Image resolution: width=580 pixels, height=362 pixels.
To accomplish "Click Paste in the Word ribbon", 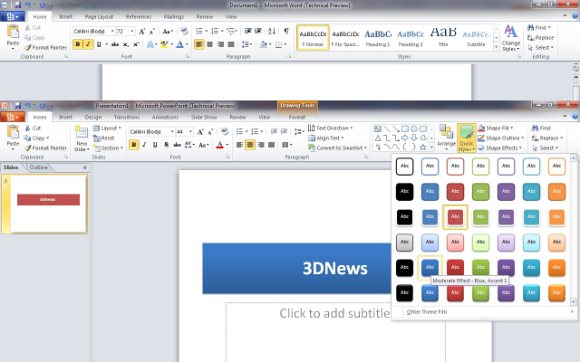I will tap(13, 36).
